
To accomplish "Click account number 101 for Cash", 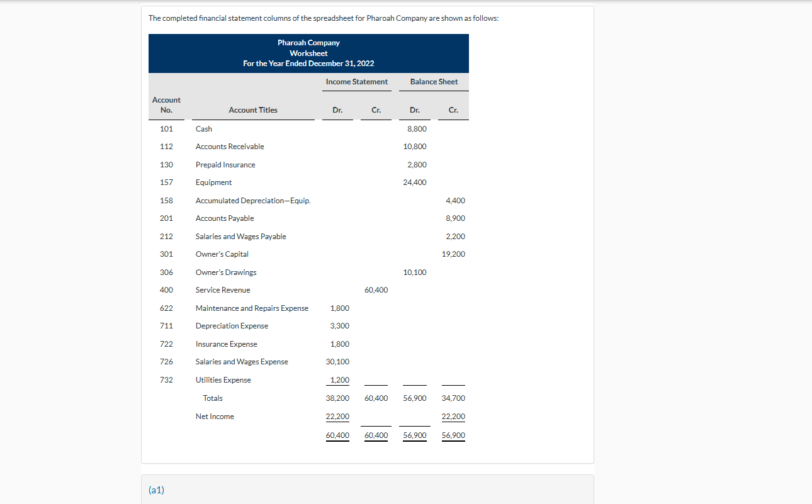I will (166, 128).
